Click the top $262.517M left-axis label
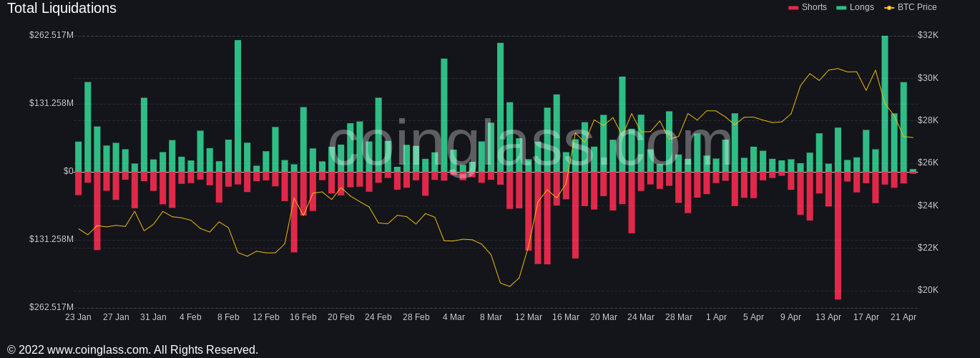This screenshot has height=358, width=980. point(52,35)
